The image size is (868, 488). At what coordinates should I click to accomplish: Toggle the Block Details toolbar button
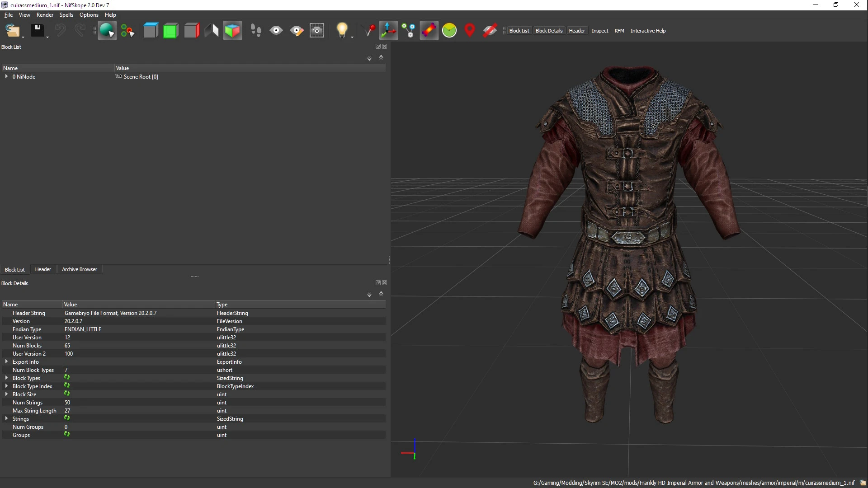pyautogui.click(x=549, y=31)
